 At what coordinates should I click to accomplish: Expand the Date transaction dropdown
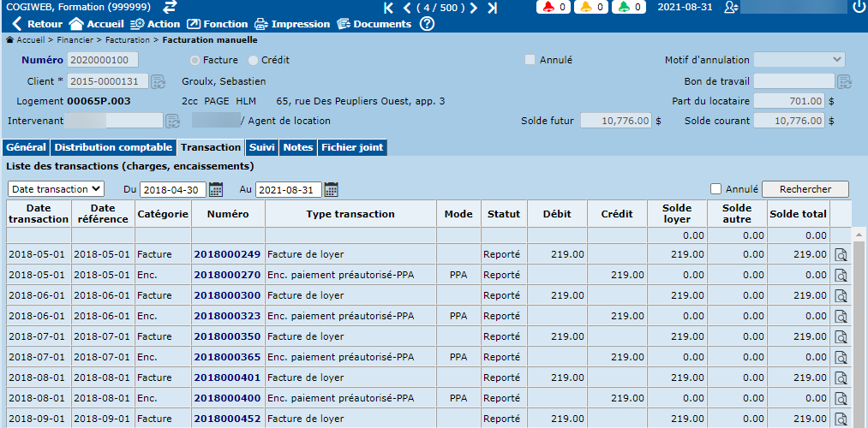click(x=56, y=189)
